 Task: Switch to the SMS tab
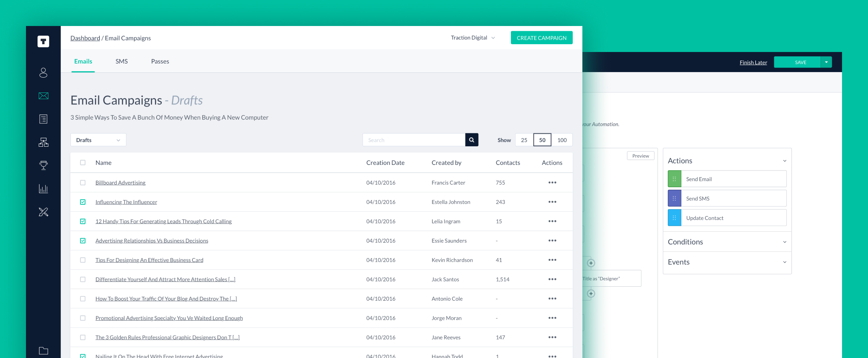point(122,61)
